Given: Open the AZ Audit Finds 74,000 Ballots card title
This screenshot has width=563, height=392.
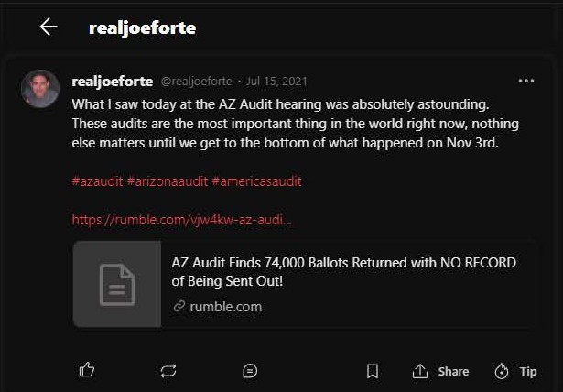Looking at the screenshot, I should click(343, 272).
